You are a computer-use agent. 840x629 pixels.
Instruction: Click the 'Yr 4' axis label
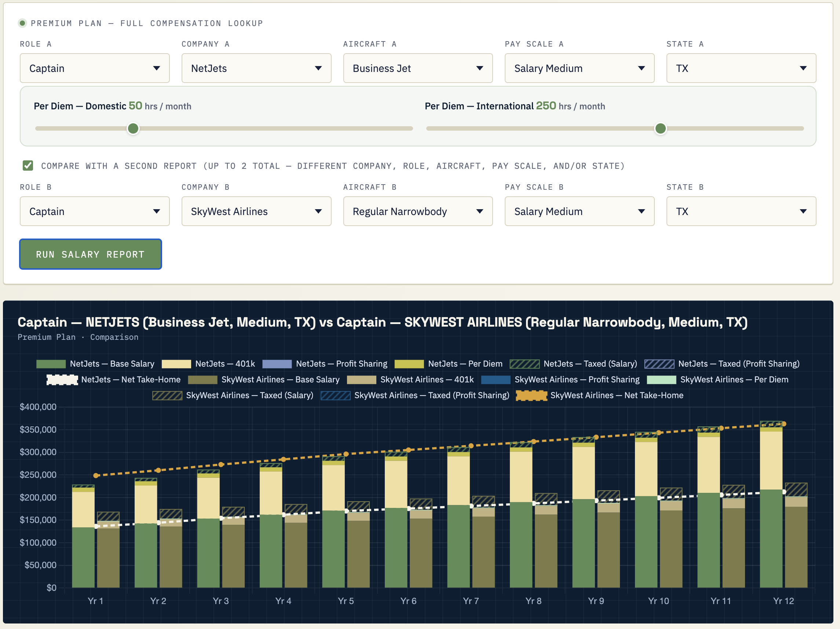click(283, 601)
